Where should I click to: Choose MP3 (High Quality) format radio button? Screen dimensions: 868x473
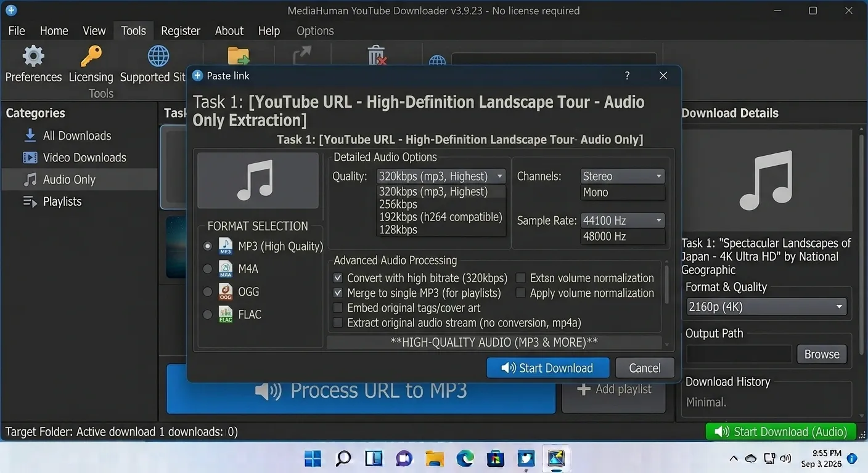pos(208,246)
